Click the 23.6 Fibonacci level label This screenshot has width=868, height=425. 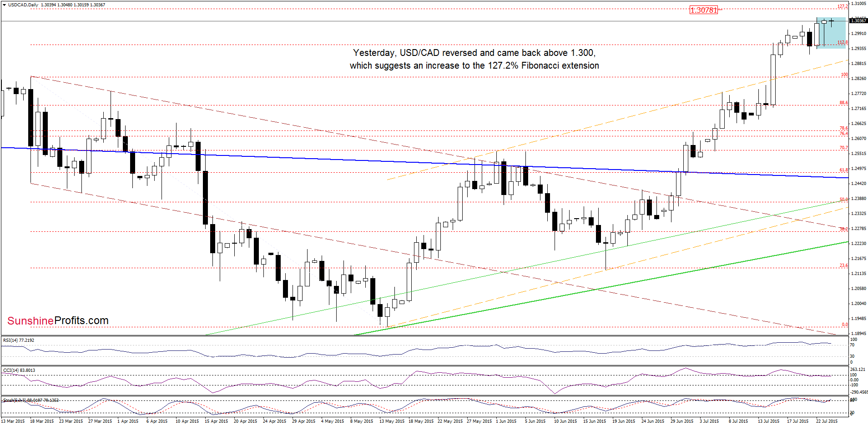[x=843, y=265]
